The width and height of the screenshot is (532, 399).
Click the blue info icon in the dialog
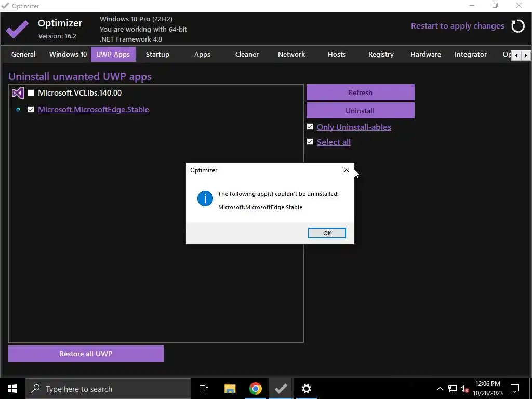[x=205, y=198]
